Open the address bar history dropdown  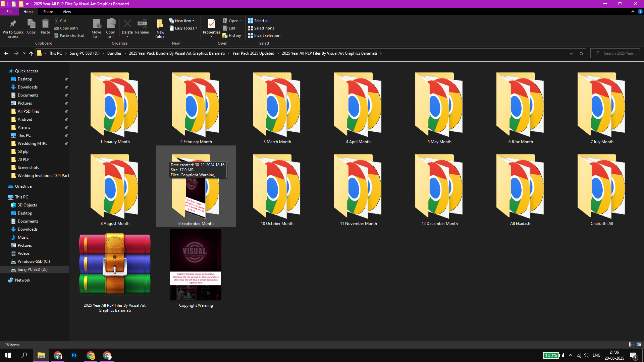click(x=571, y=53)
